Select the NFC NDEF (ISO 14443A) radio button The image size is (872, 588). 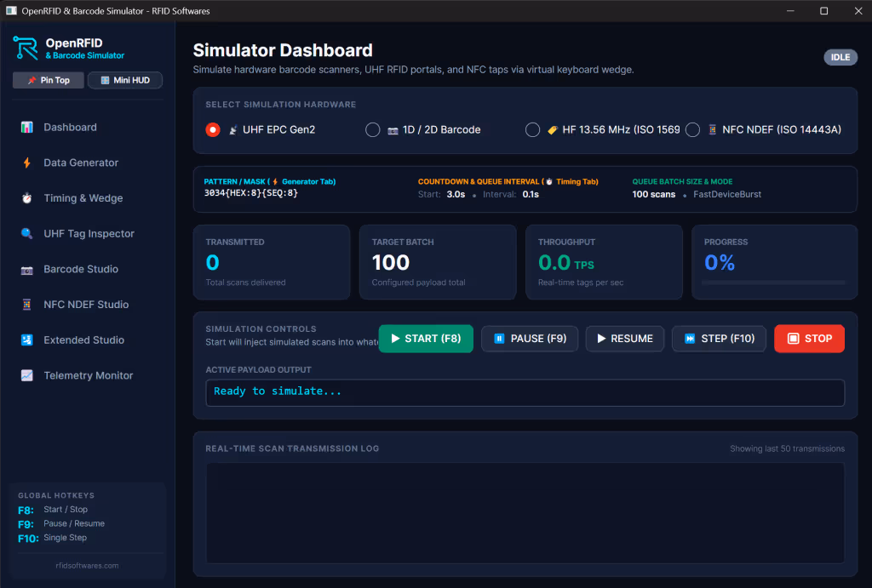tap(692, 130)
